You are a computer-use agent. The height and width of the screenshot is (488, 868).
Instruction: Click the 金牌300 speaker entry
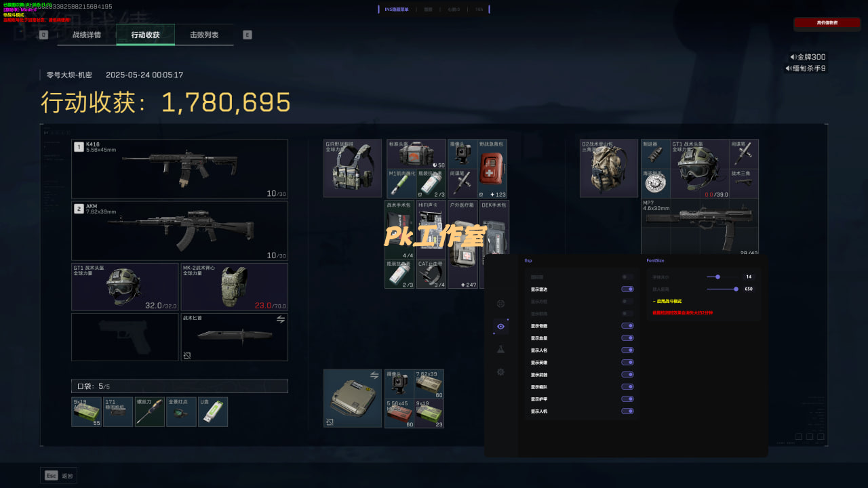point(808,57)
